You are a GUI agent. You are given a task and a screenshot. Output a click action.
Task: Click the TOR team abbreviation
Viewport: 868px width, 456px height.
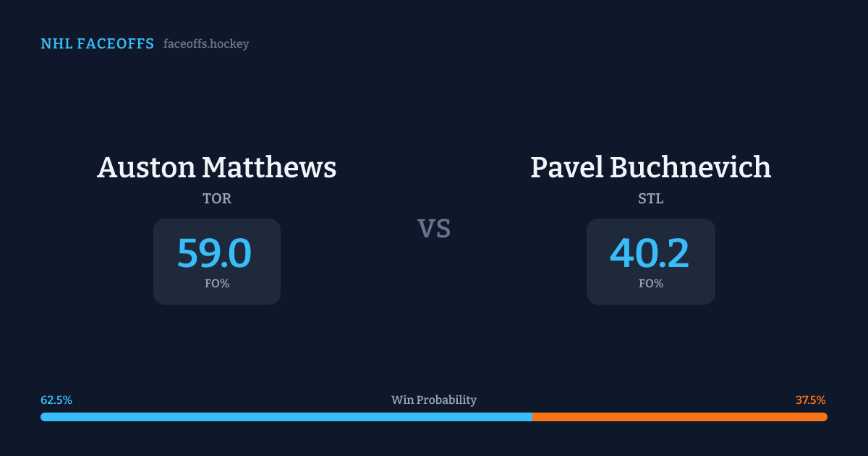click(x=217, y=198)
